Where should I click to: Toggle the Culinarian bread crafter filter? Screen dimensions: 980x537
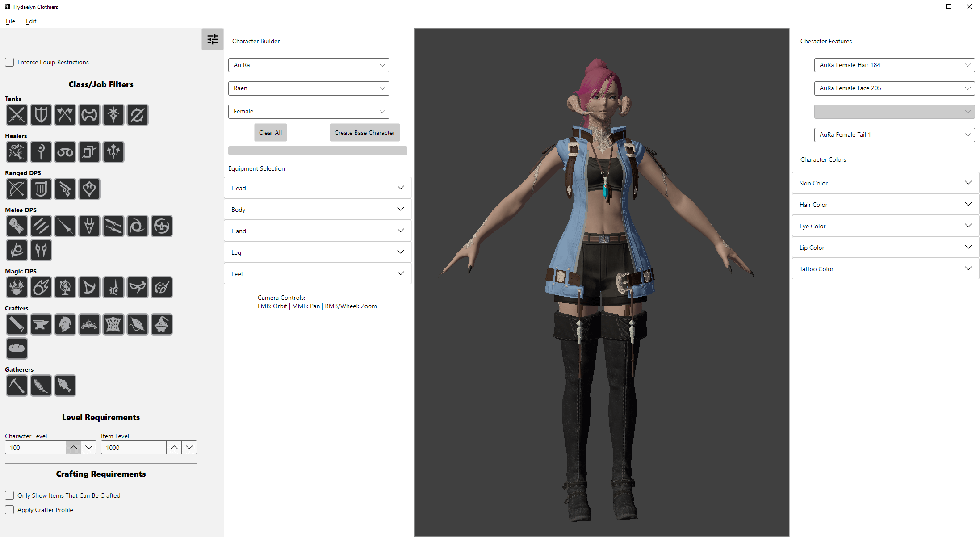[17, 348]
